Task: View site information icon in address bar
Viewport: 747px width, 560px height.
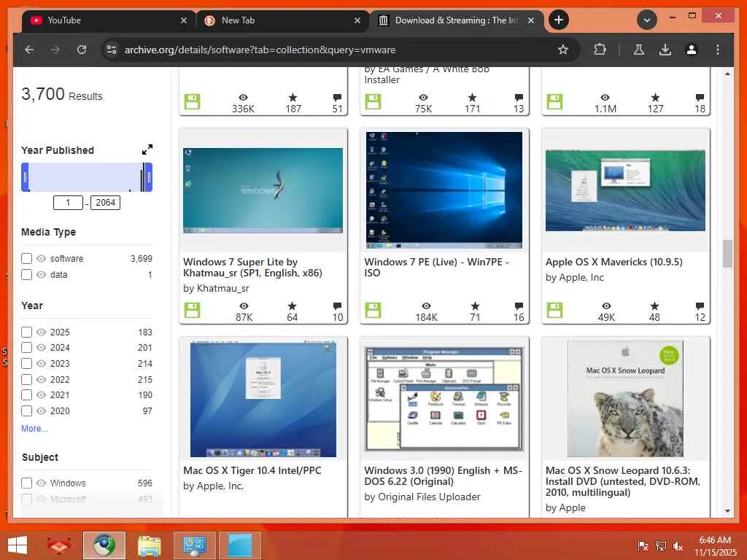Action: coord(112,50)
